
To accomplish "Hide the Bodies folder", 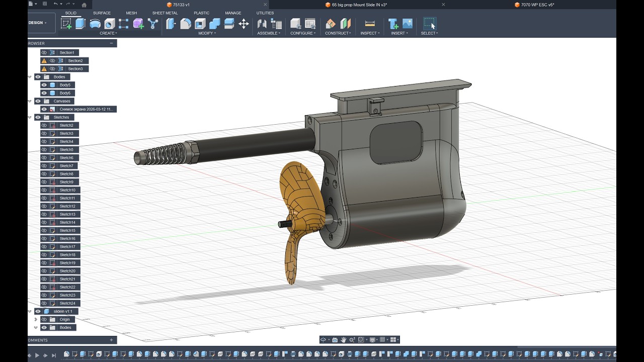I will point(38,77).
